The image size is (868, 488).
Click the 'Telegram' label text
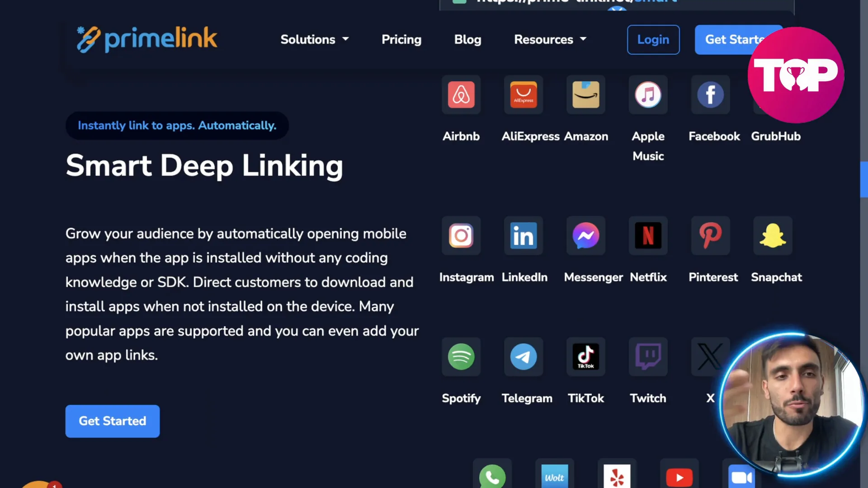click(x=527, y=398)
